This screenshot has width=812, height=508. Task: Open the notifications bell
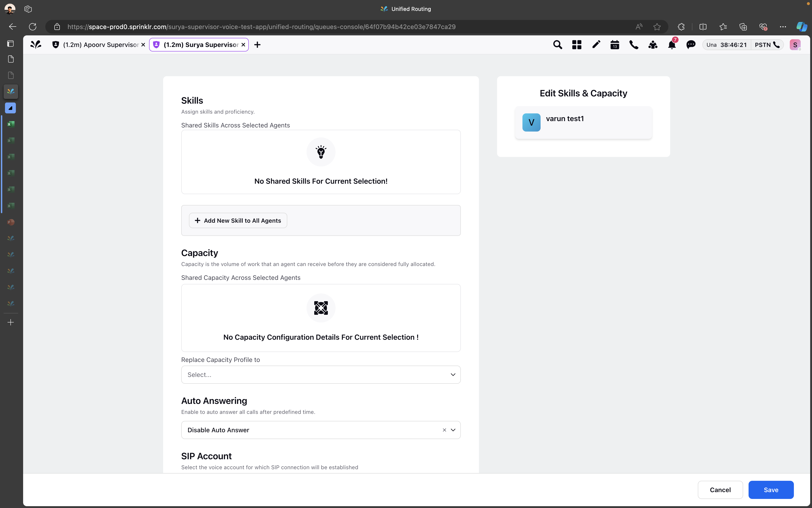[672, 45]
